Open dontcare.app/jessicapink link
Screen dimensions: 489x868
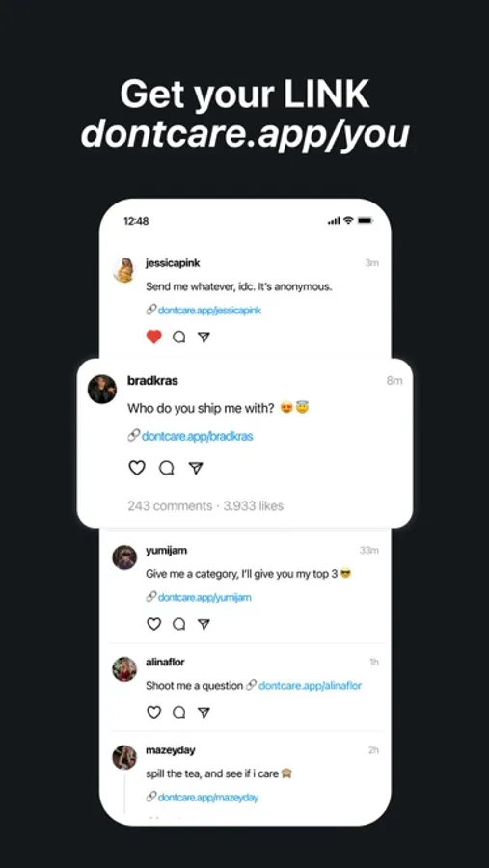click(x=209, y=310)
